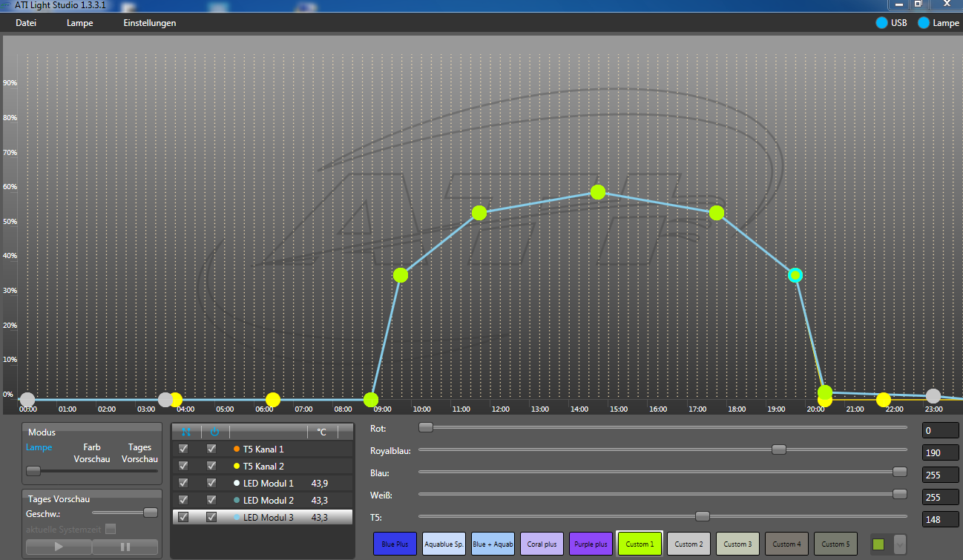Open the Datei menu
Screen dimensions: 963x560
26,23
